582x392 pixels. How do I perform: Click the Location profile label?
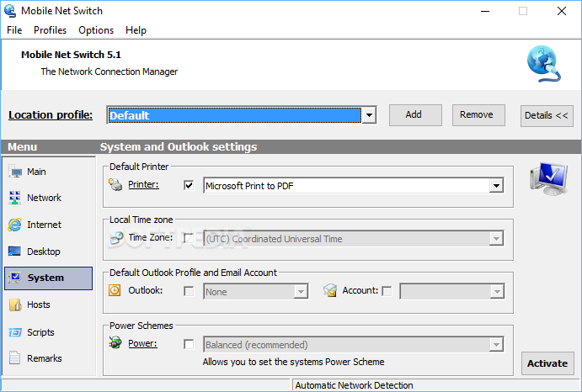[51, 115]
